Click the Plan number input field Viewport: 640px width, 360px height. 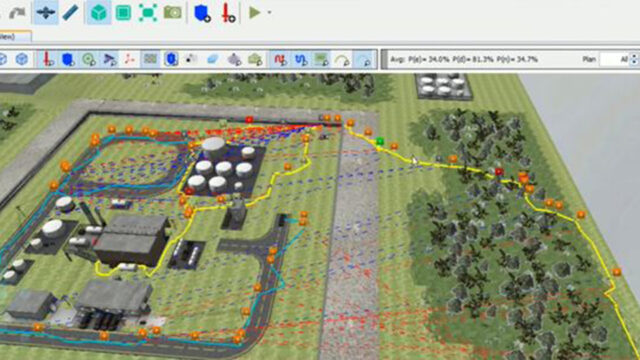coord(614,60)
